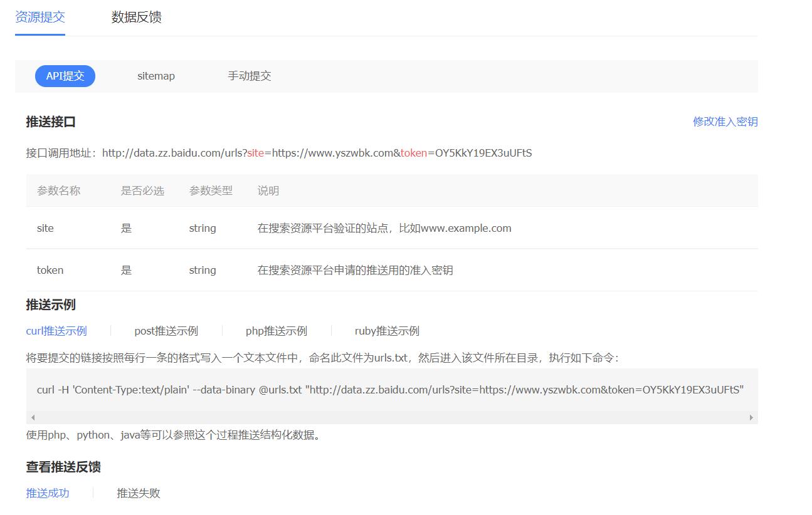The width and height of the screenshot is (812, 515).
Task: Click inside the curl command code block
Action: tap(390, 390)
